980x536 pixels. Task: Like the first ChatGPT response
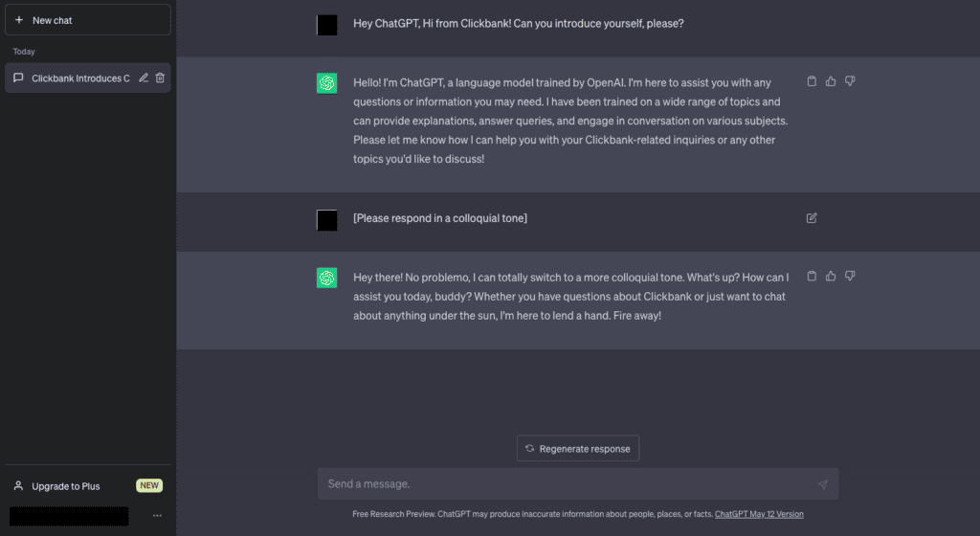[831, 81]
